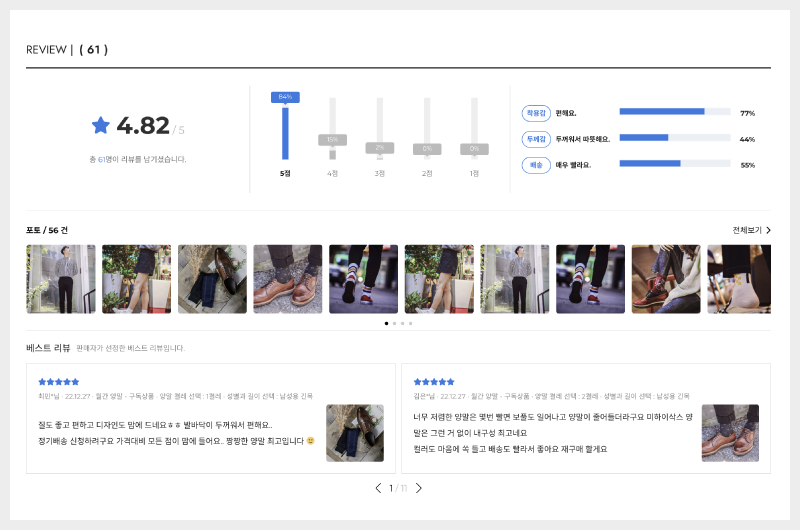Select the second photo carousel pagination dot

coord(394,323)
